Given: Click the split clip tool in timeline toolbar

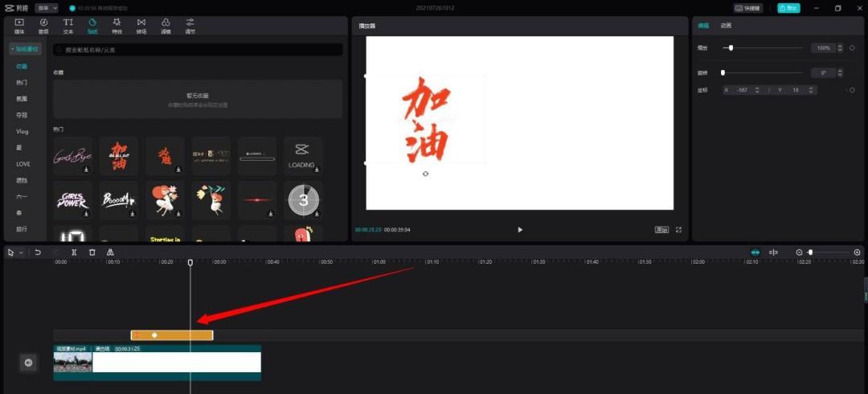Looking at the screenshot, I should [74, 252].
